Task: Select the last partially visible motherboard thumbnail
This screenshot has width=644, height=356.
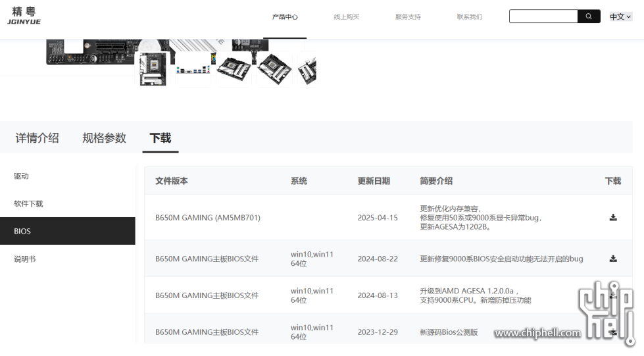Action: (x=307, y=68)
